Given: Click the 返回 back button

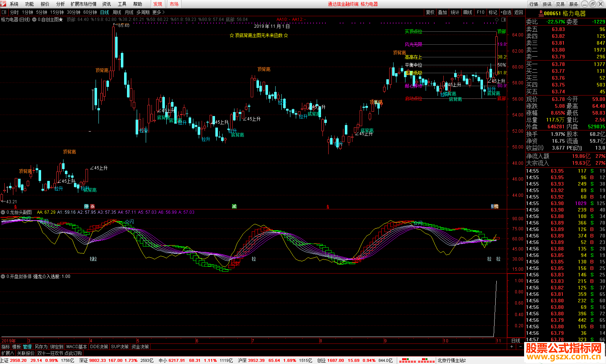Looking at the screenshot, I should point(518,12).
